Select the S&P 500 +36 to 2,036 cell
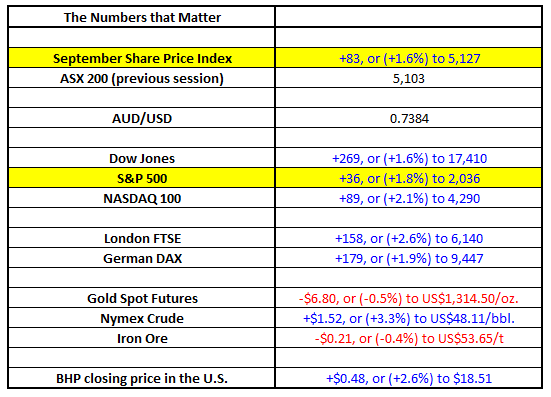The image size is (551, 397). pyautogui.click(x=409, y=178)
